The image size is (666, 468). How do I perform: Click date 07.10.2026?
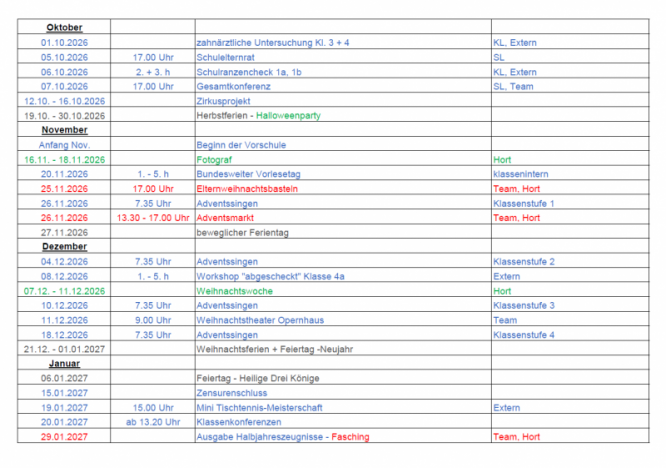64,87
